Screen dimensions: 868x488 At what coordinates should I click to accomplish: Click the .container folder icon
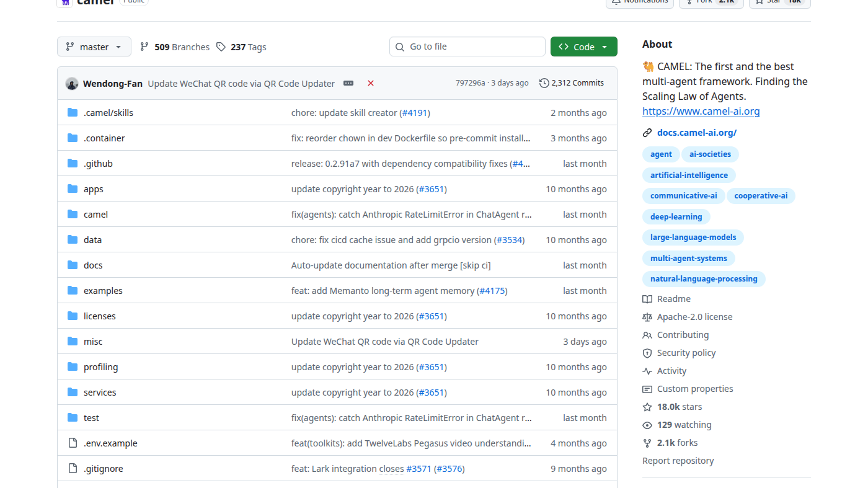[x=73, y=138]
